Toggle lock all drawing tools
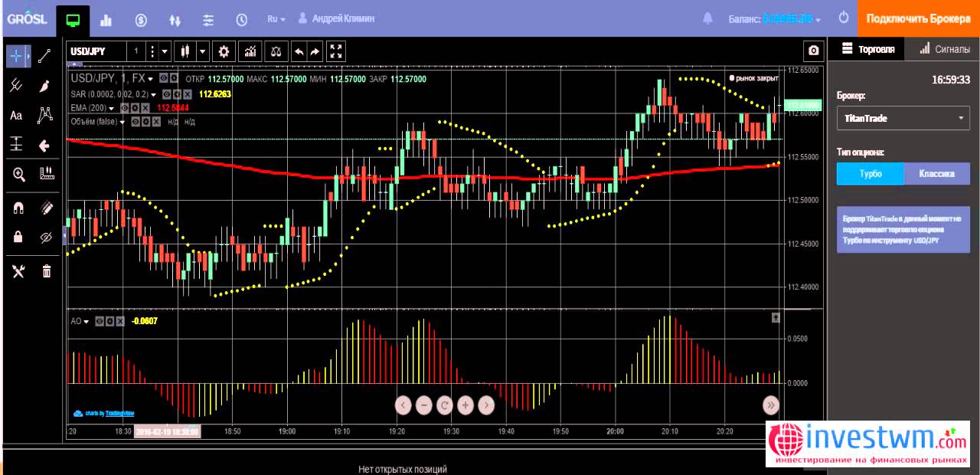This screenshot has width=980, height=475. pyautogui.click(x=18, y=237)
